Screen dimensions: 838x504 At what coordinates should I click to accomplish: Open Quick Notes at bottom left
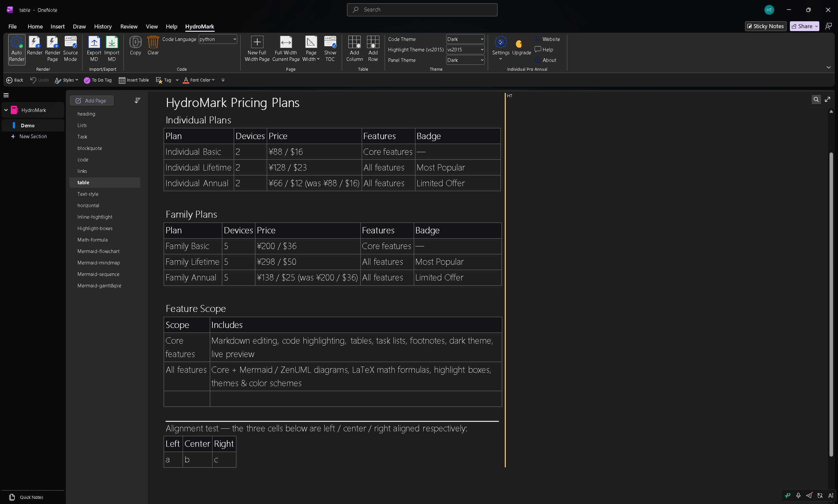(x=27, y=497)
